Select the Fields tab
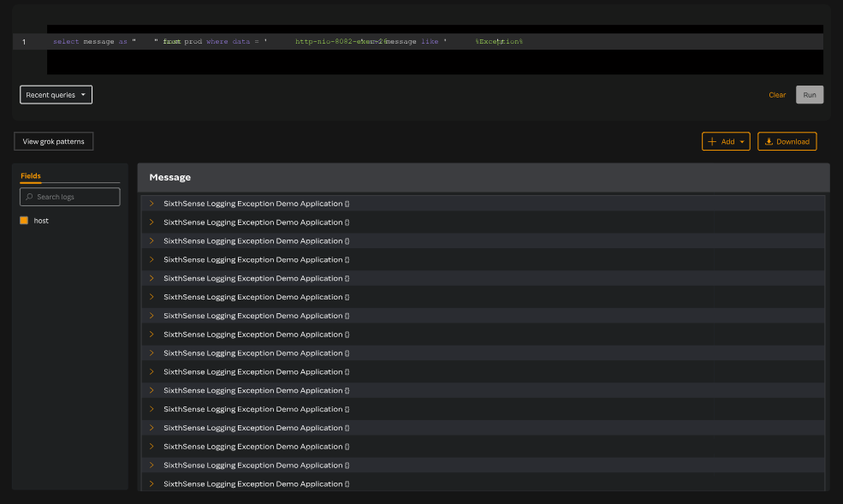 click(31, 176)
